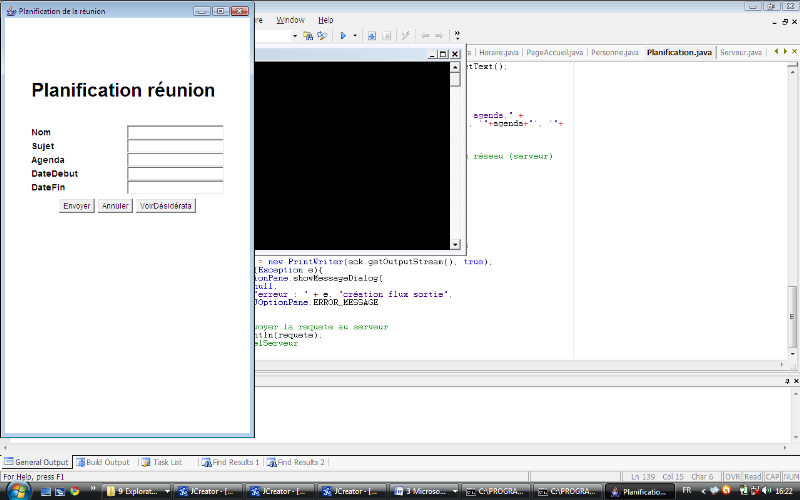Click the Nom text field
Image resolution: width=800 pixels, height=500 pixels.
click(175, 133)
